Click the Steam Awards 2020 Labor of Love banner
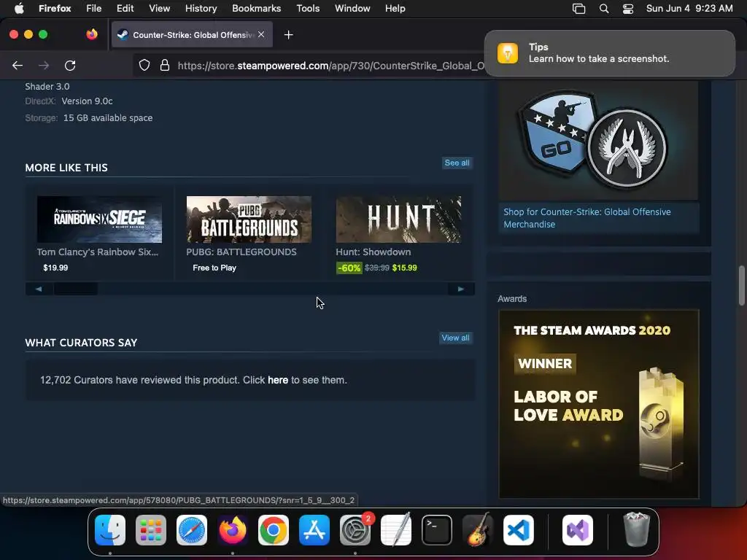747x560 pixels. tap(599, 404)
